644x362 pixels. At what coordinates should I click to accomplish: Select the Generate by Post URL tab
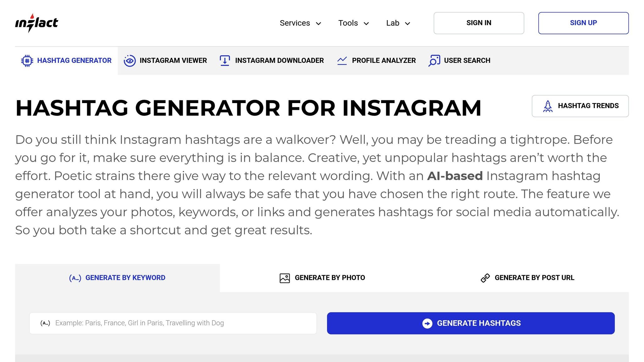tap(527, 278)
